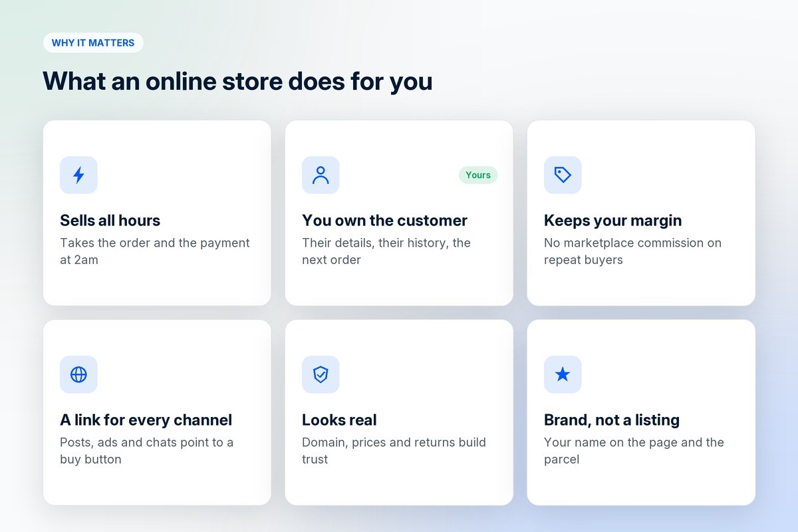The image size is (798, 532).
Task: Select the You own the customer title
Action: pyautogui.click(x=385, y=220)
